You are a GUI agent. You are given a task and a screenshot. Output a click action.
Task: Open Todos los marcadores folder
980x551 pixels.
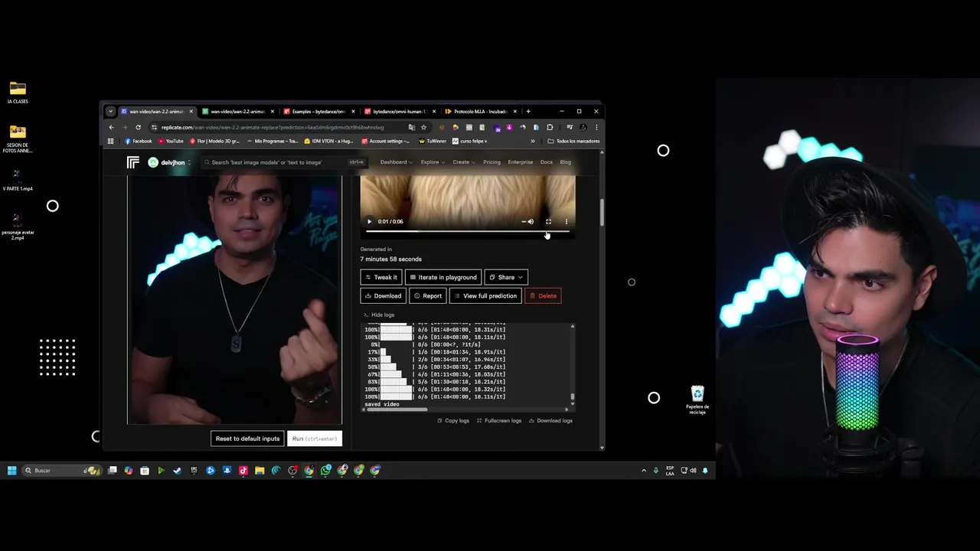[573, 141]
